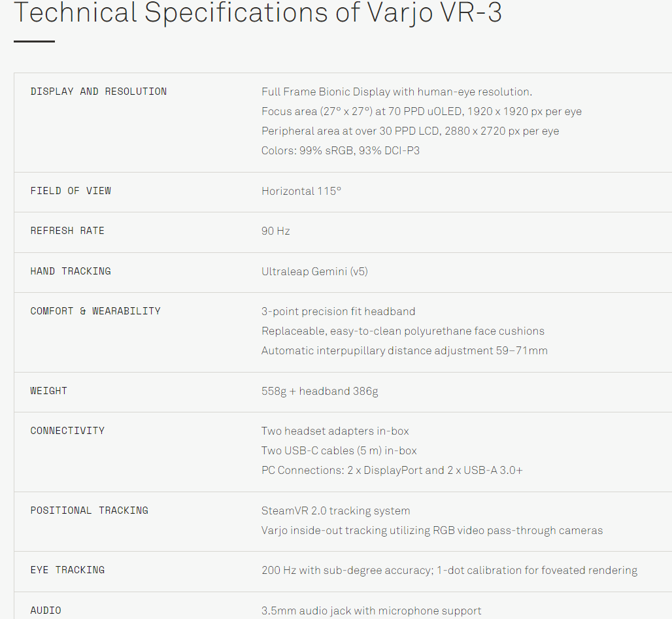This screenshot has height=619, width=672.
Task: Click the 90 Hz value
Action: [x=276, y=231]
